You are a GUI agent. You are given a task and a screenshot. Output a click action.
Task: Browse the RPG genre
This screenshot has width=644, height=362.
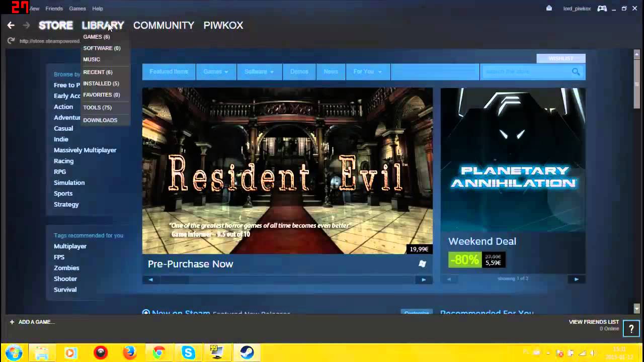click(x=60, y=172)
